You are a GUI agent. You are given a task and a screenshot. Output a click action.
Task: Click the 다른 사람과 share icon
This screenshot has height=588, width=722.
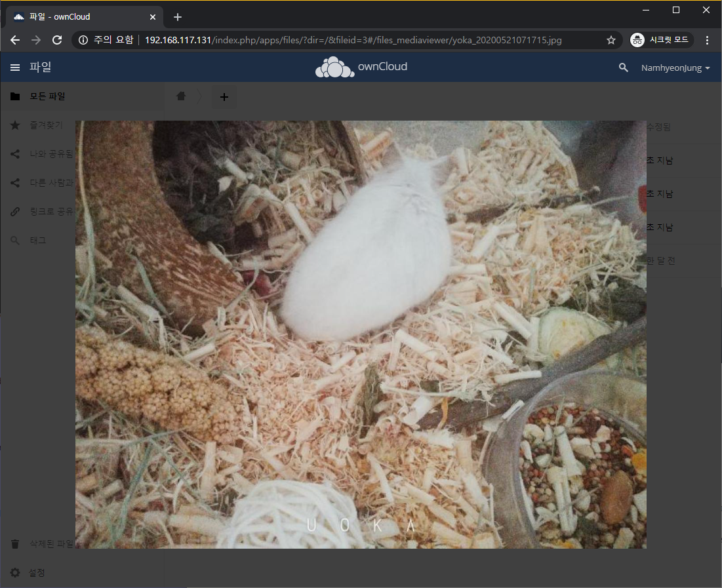pos(14,183)
